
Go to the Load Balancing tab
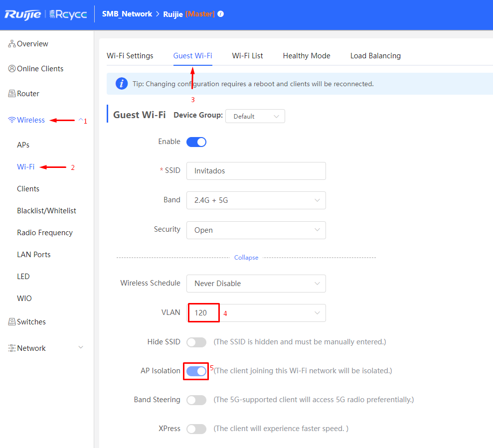375,56
